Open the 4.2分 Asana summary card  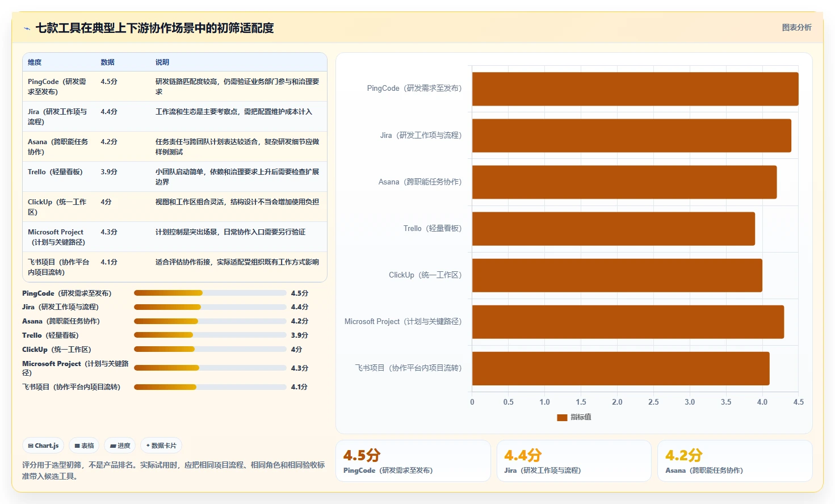(735, 461)
